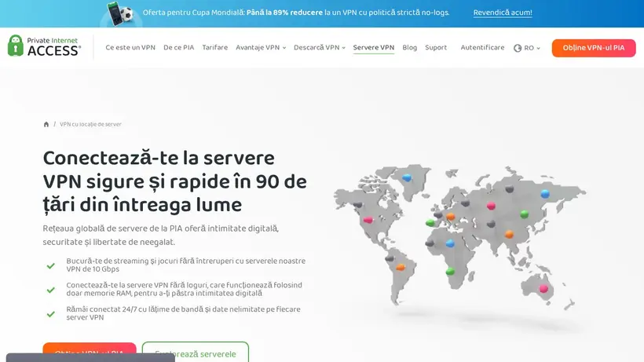
Task: Click the orange pin on India
Action: (509, 234)
